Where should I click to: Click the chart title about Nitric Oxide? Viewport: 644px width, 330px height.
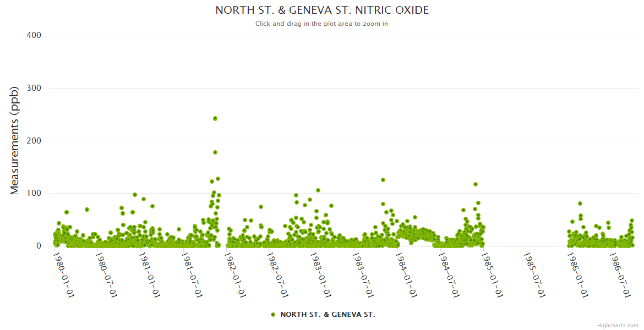(x=322, y=10)
